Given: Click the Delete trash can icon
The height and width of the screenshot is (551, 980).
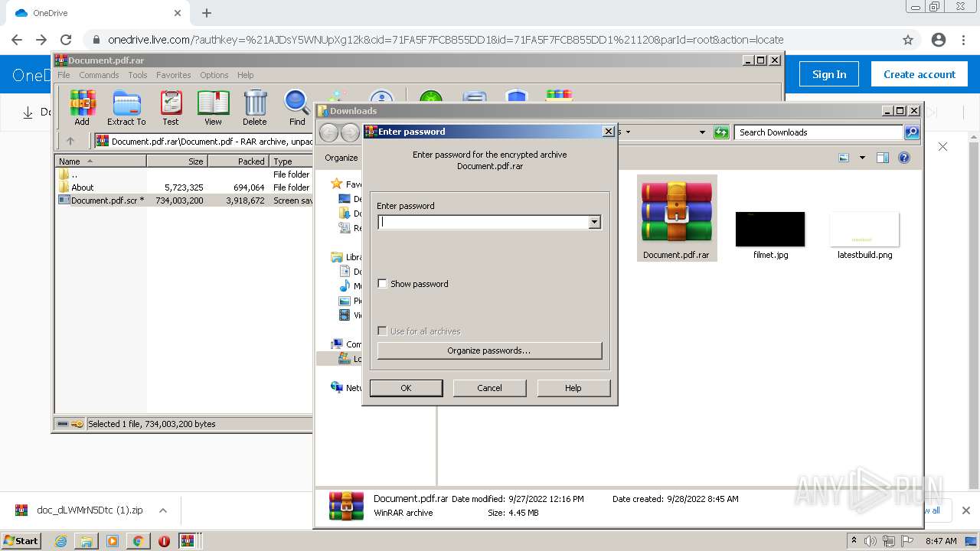Looking at the screenshot, I should click(x=255, y=107).
